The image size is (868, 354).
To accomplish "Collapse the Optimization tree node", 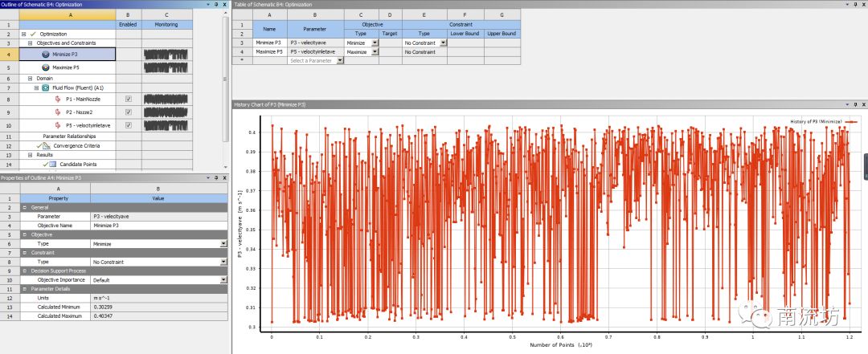I will point(24,35).
